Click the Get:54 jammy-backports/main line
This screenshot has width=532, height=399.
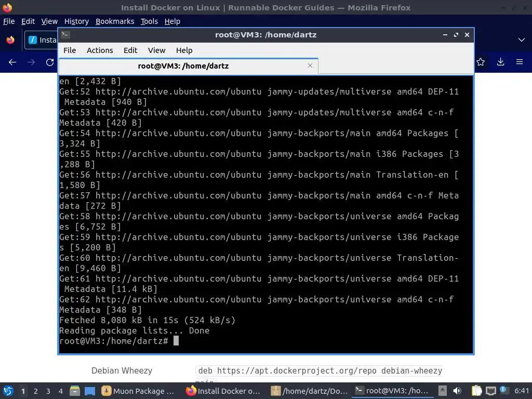click(x=259, y=138)
